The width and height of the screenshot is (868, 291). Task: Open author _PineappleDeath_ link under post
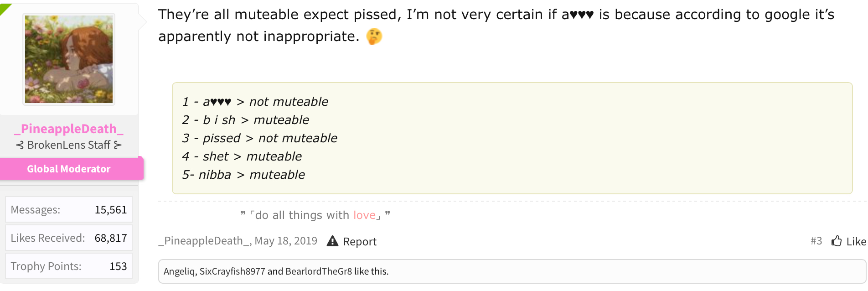point(204,241)
